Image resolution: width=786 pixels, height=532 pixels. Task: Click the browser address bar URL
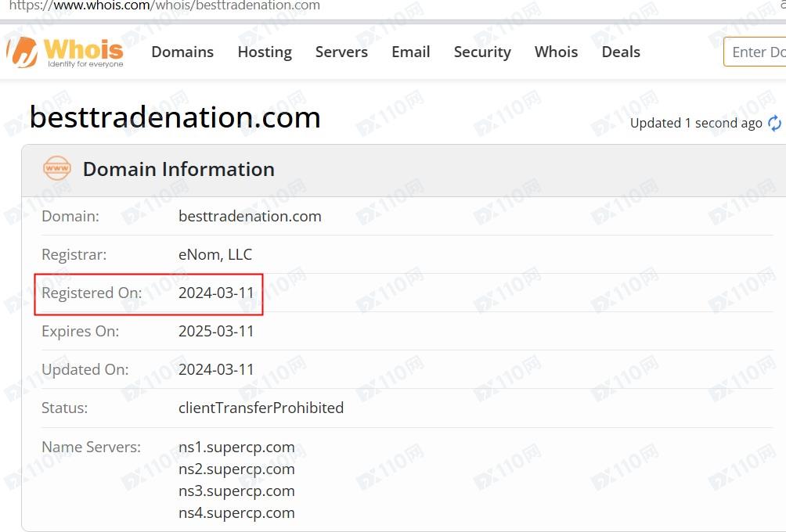tap(164, 5)
